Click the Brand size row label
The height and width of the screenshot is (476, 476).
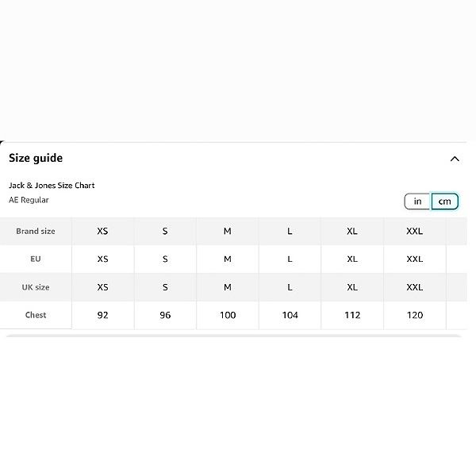click(36, 231)
